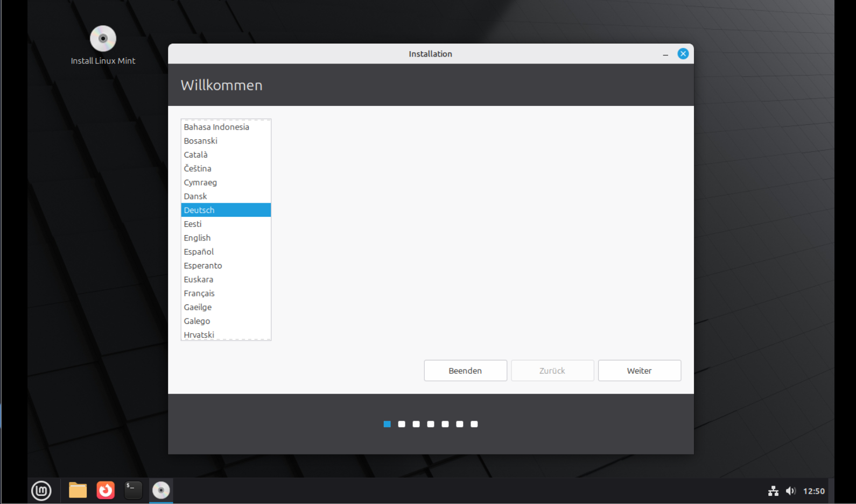This screenshot has height=504, width=856.
Task: Open the Linux Mint start menu
Action: coord(41,490)
